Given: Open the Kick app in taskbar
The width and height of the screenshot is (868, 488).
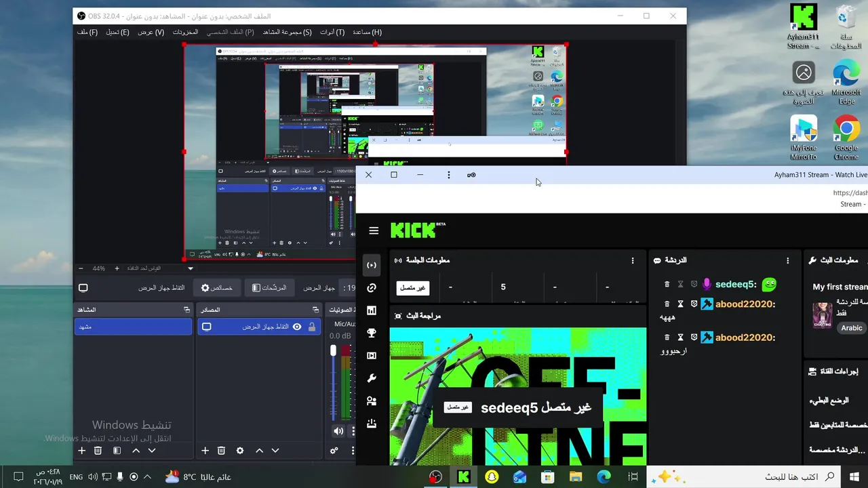Looking at the screenshot, I should (464, 477).
